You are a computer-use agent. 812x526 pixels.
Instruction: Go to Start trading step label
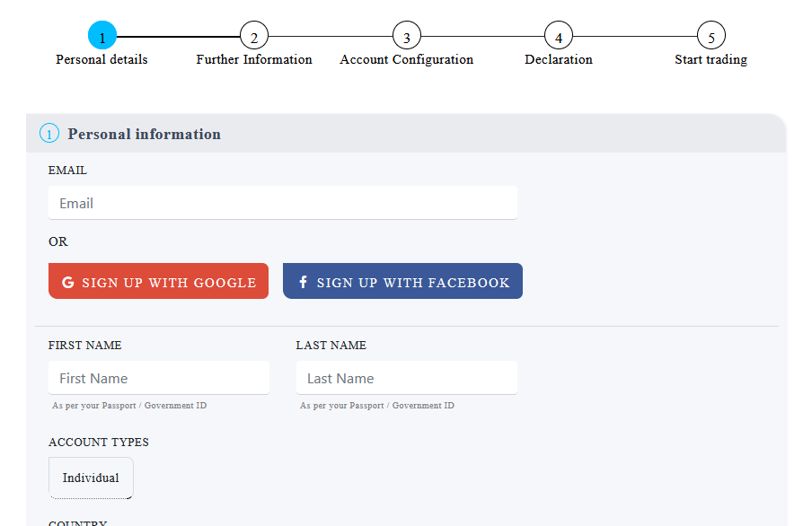pyautogui.click(x=711, y=59)
